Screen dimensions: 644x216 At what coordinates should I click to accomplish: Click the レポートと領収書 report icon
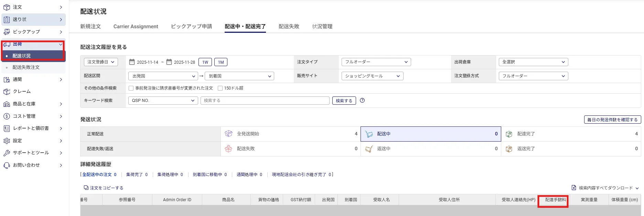point(7,128)
